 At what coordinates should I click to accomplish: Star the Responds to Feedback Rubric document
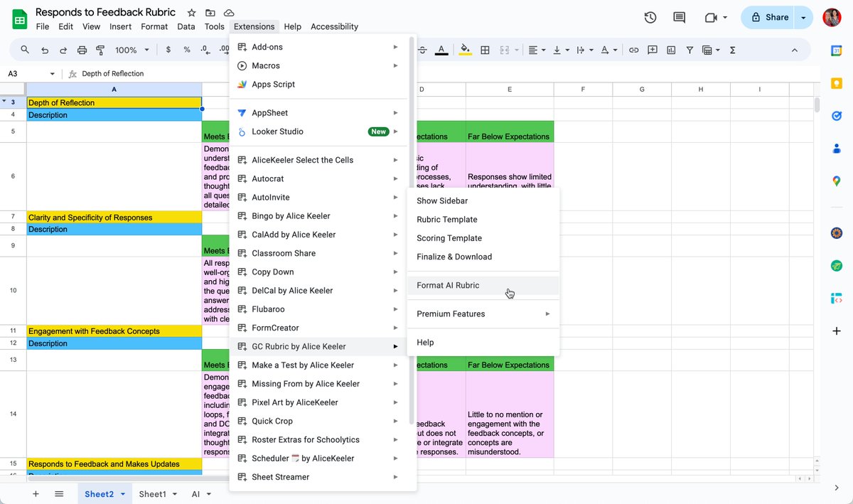coord(192,13)
